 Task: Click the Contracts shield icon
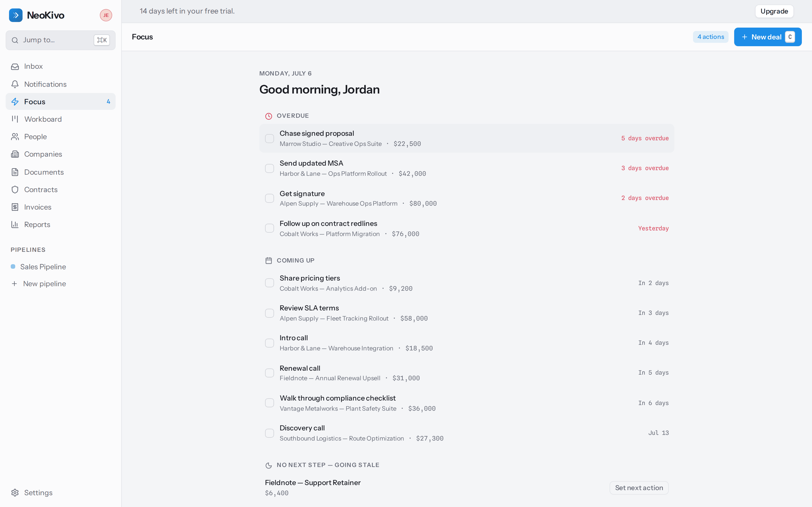15,190
